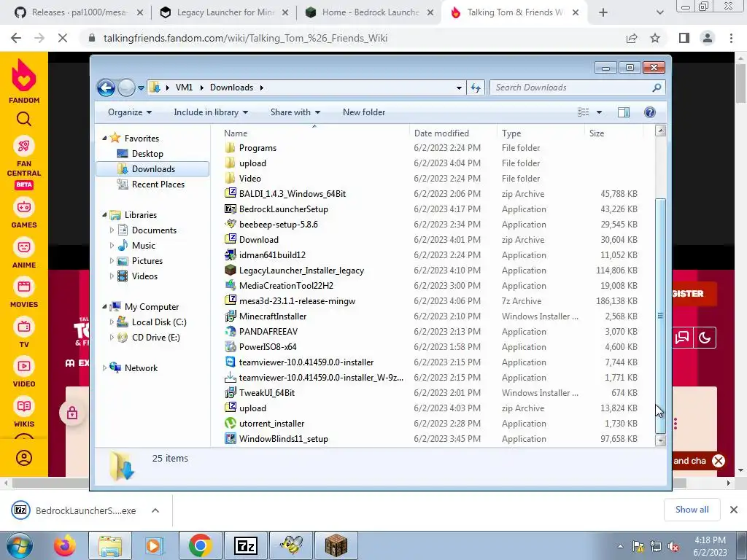747x560 pixels.
Task: Toggle the dark mode moon icon
Action: point(705,338)
